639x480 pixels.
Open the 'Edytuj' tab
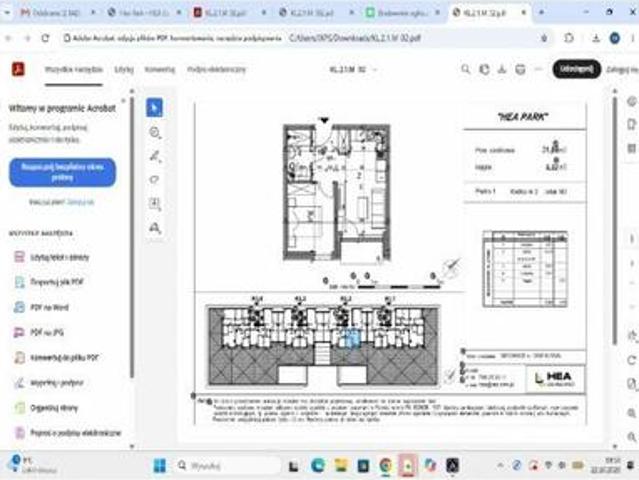point(124,69)
